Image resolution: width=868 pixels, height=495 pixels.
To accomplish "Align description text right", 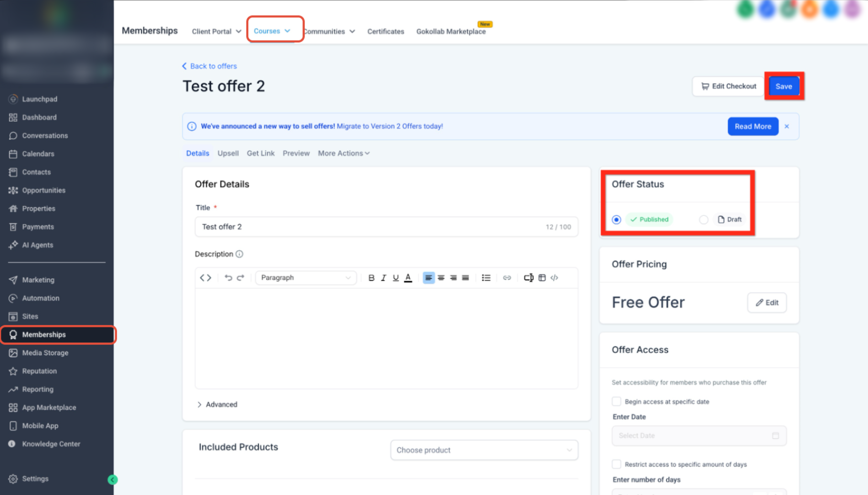I will [x=453, y=278].
